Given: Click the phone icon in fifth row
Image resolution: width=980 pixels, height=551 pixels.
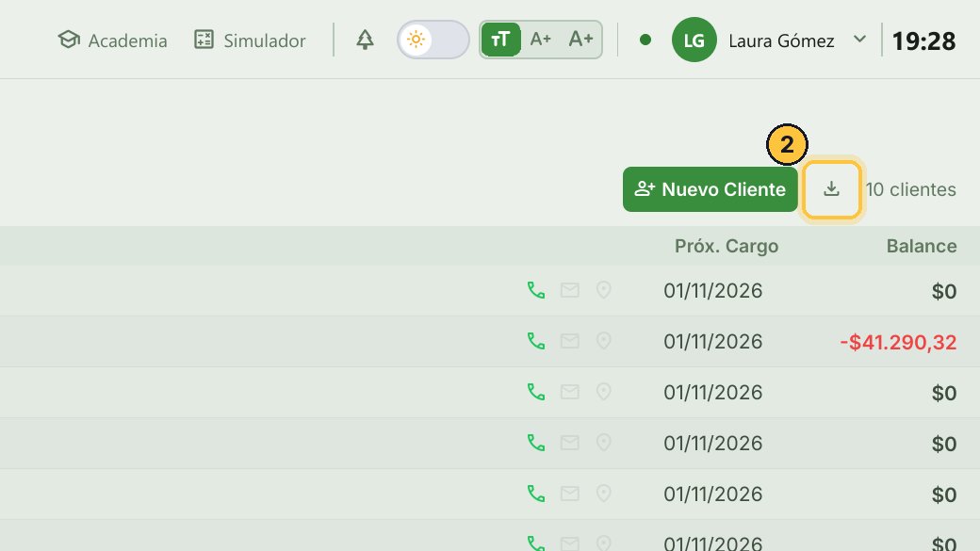Looking at the screenshot, I should click(x=536, y=494).
